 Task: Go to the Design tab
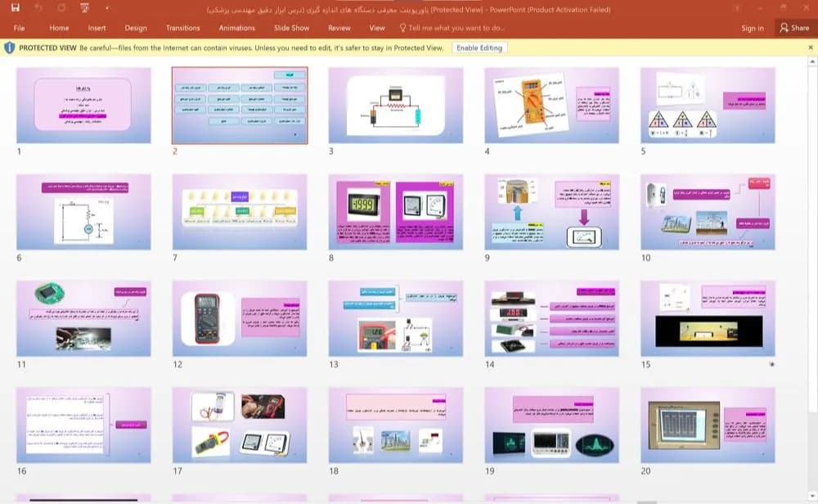tap(136, 28)
